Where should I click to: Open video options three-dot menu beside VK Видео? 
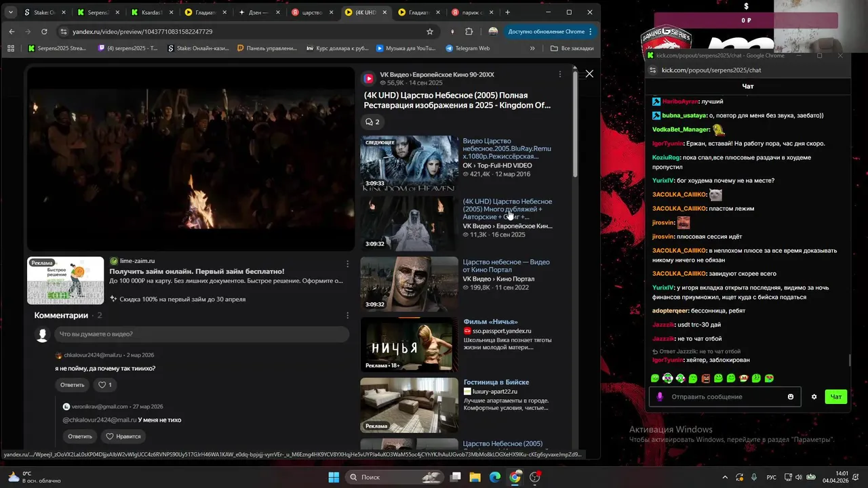(559, 74)
